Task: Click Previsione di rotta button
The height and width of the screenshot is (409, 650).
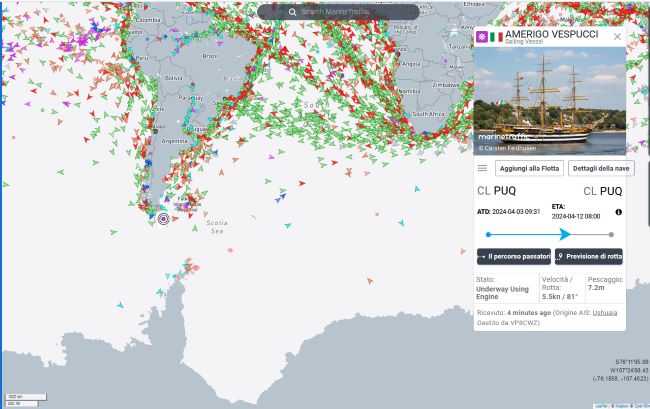Action: (589, 257)
